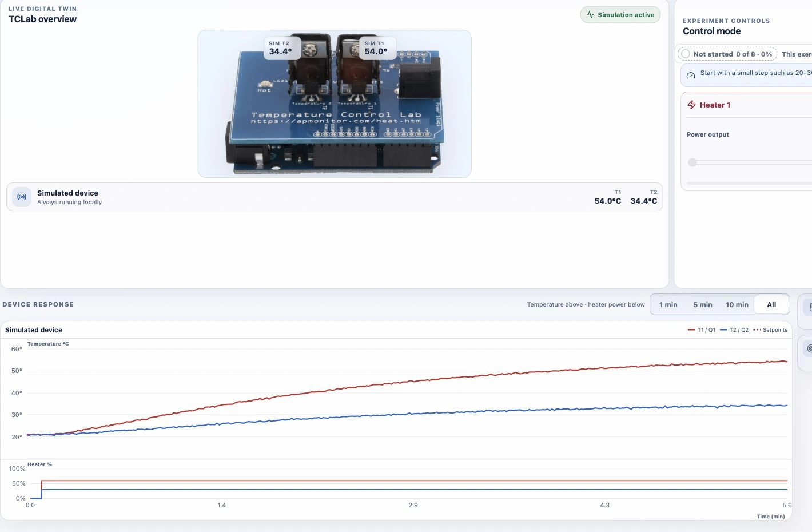Click the 'LIVE DIGITAL TWIN' label

coord(43,9)
